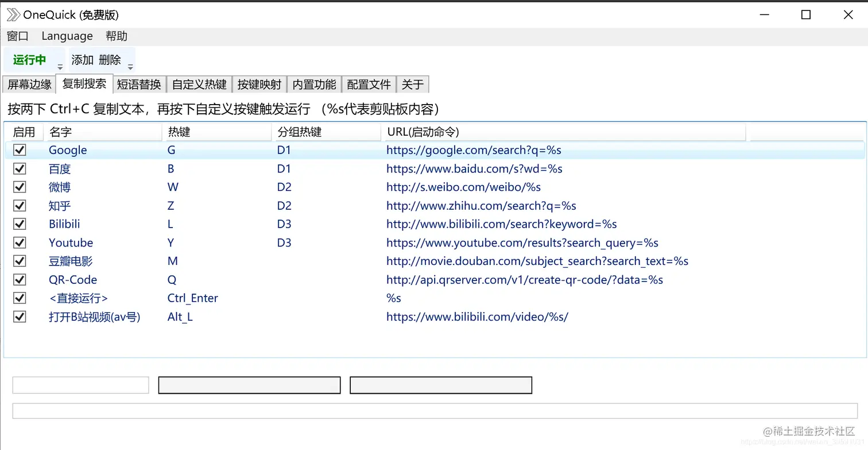Switch to the 屏幕边缘 tab
Viewport: 868px width, 450px height.
[x=29, y=84]
